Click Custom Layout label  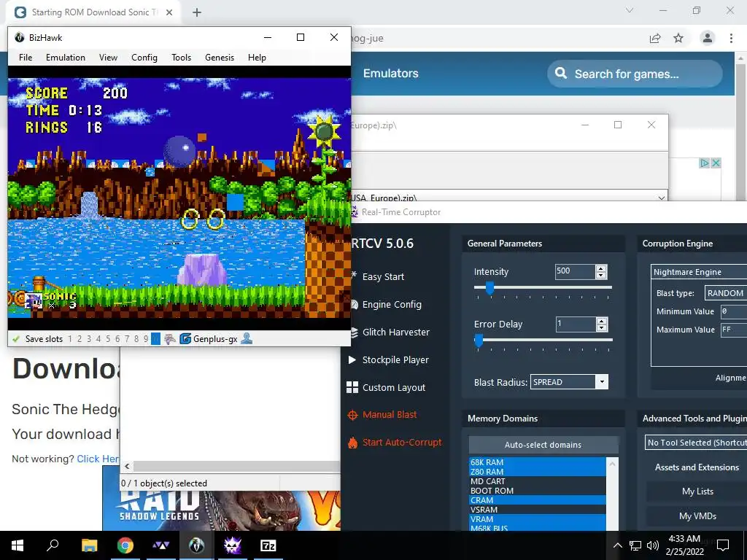click(x=394, y=388)
